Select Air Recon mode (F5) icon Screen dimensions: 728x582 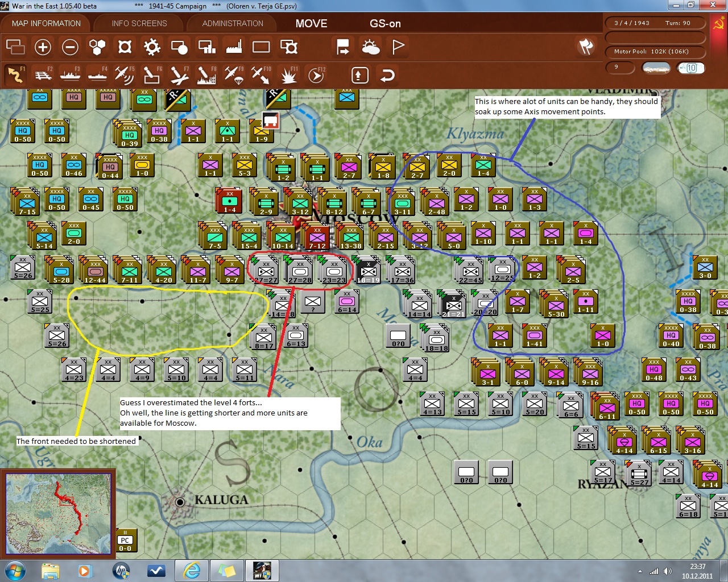coord(125,74)
